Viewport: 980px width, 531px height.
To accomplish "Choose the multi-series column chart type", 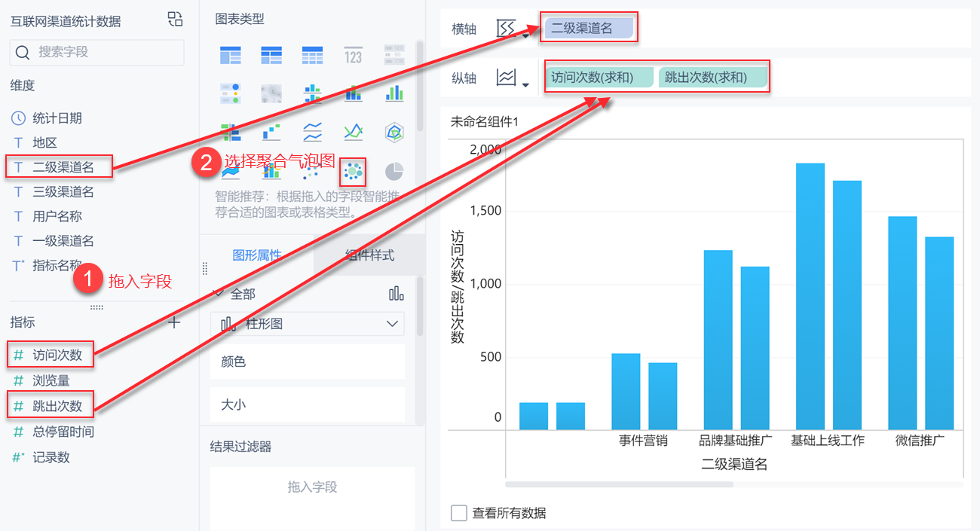I will point(394,93).
